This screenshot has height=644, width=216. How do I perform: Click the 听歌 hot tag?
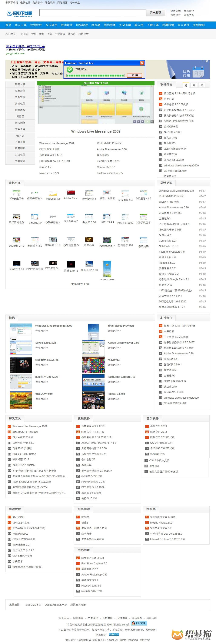(34, 34)
